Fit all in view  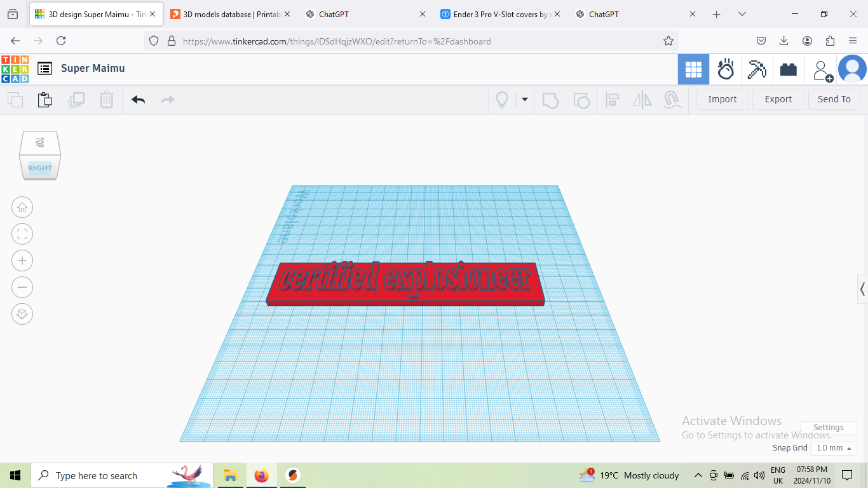click(22, 234)
